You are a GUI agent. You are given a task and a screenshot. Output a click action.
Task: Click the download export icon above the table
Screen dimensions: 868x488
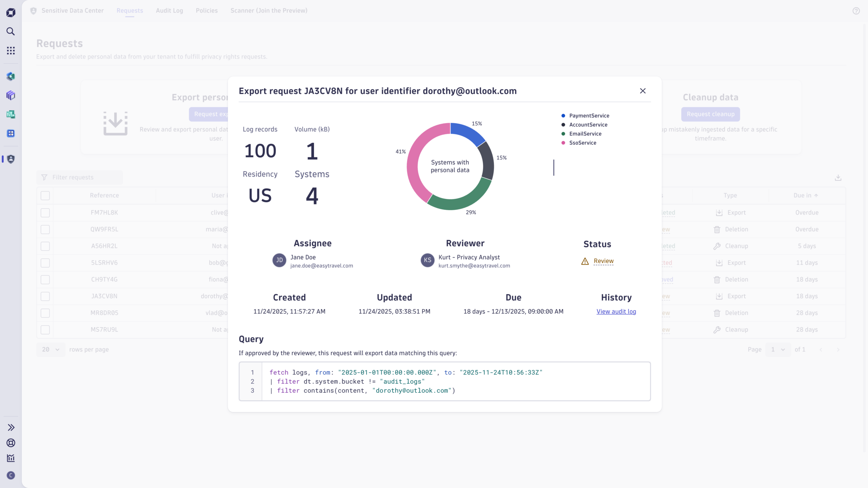click(x=839, y=178)
